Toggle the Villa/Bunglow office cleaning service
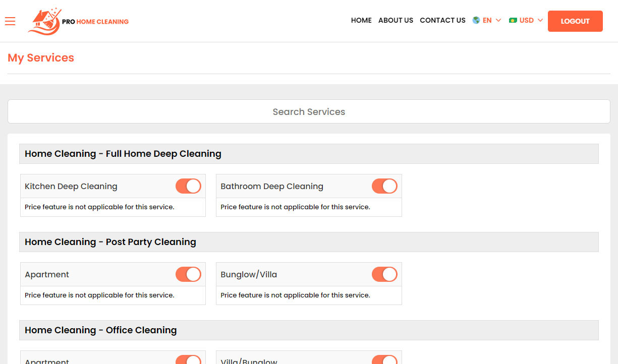This screenshot has height=364, width=618. [x=384, y=361]
